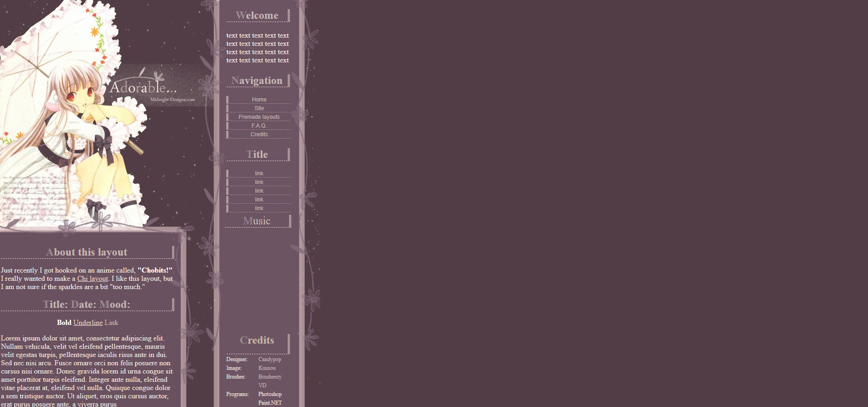Click the Title: Date: Mood: heading
Image resolution: width=868 pixels, height=407 pixels.
pos(87,305)
